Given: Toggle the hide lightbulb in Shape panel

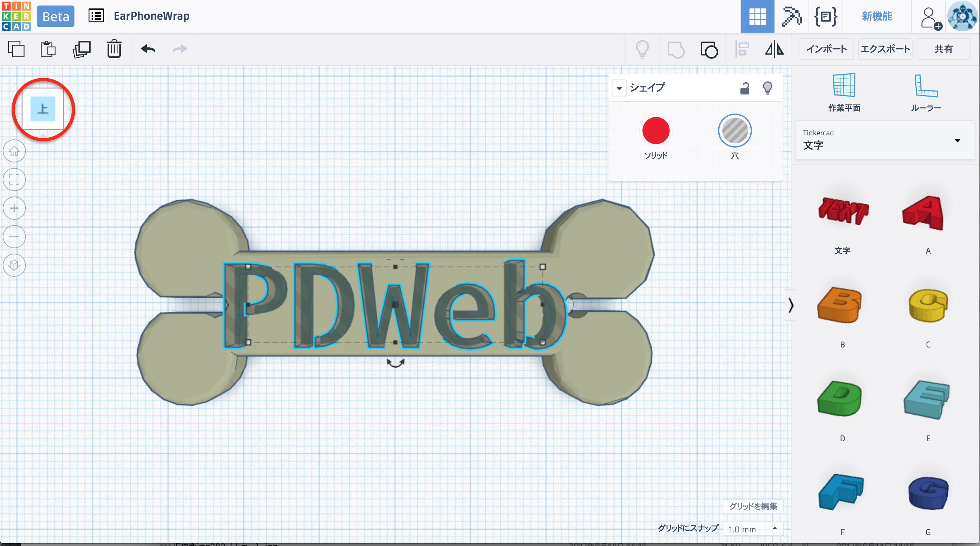Looking at the screenshot, I should point(767,88).
